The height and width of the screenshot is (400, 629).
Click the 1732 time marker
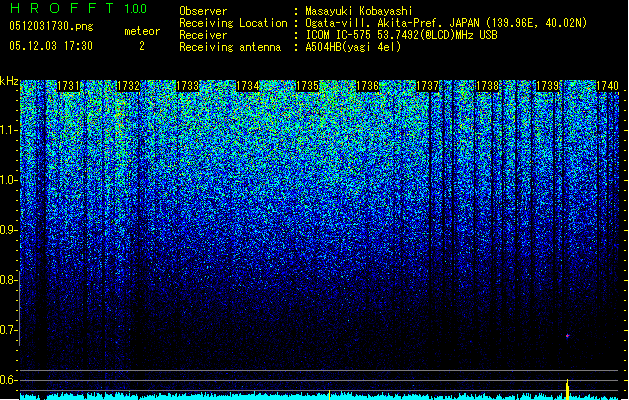[128, 86]
